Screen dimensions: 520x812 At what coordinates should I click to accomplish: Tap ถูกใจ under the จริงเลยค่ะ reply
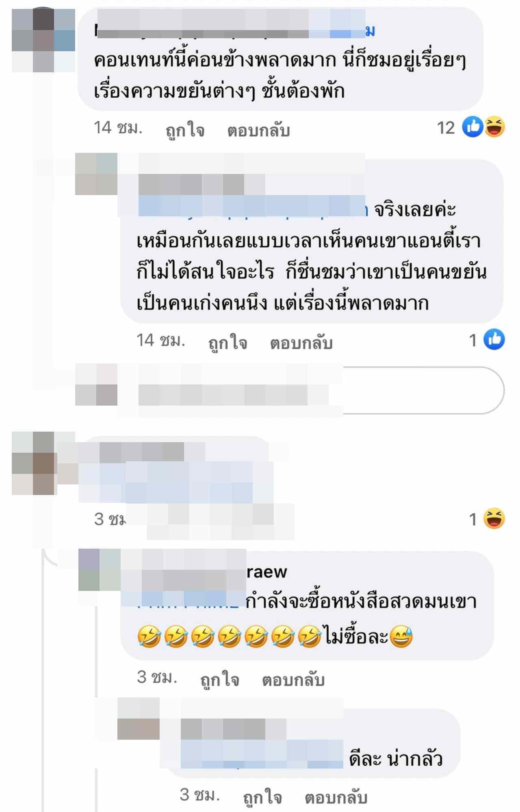coord(227,343)
